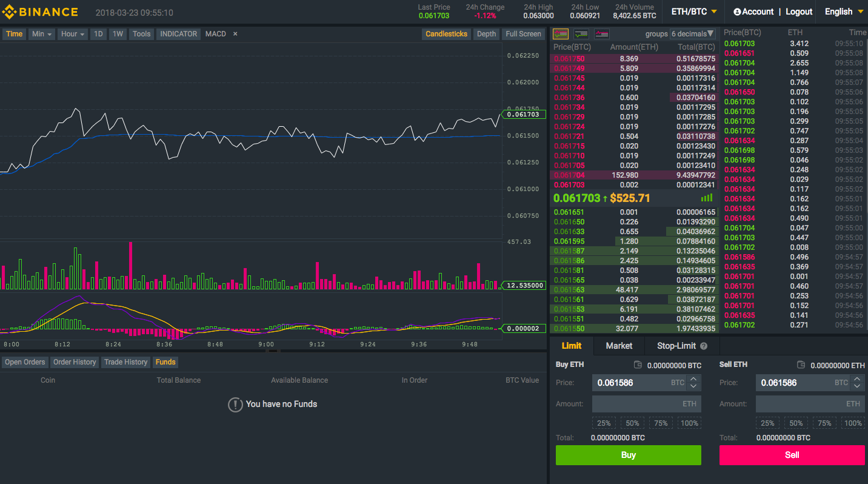The image size is (868, 484).
Task: Select 100% of balance for Sell ETH
Action: click(853, 423)
